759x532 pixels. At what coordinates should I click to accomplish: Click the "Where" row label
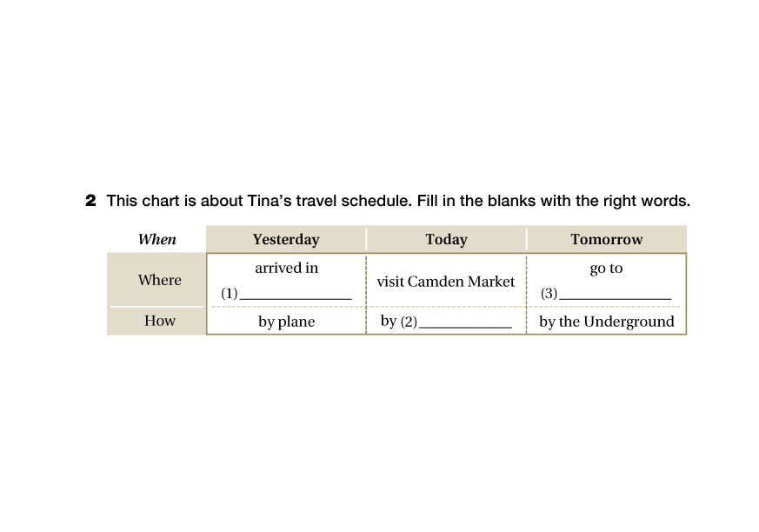(x=160, y=280)
